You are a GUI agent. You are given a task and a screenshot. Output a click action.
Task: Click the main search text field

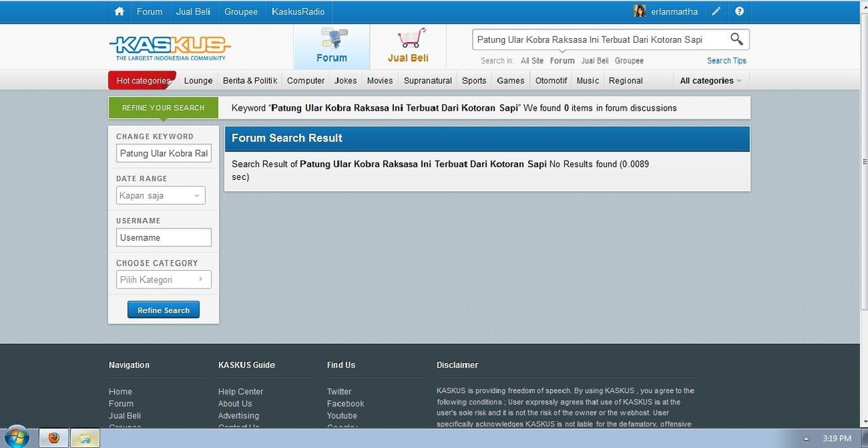(x=600, y=39)
